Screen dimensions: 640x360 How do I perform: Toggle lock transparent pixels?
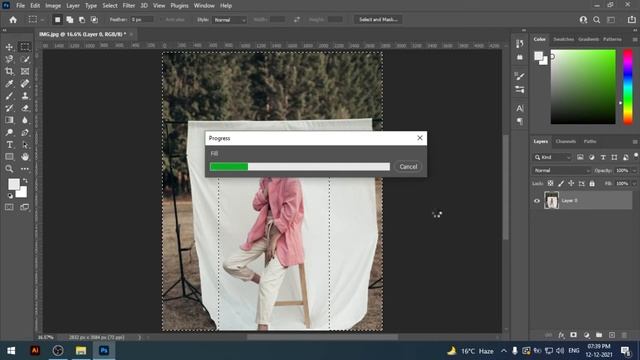click(x=550, y=184)
